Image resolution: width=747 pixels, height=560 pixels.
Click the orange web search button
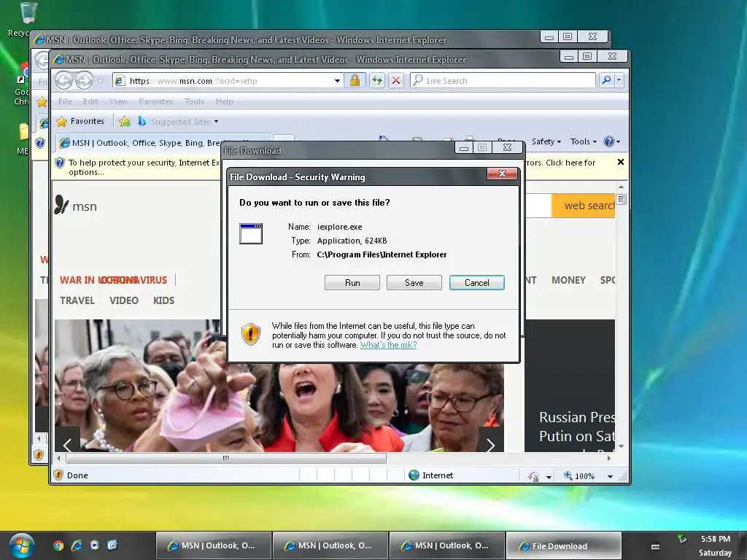click(583, 206)
